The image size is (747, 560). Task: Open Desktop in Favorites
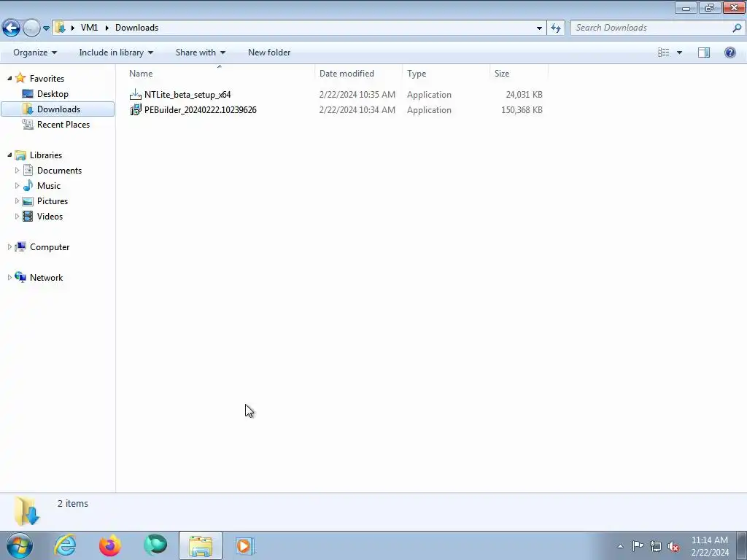click(53, 94)
